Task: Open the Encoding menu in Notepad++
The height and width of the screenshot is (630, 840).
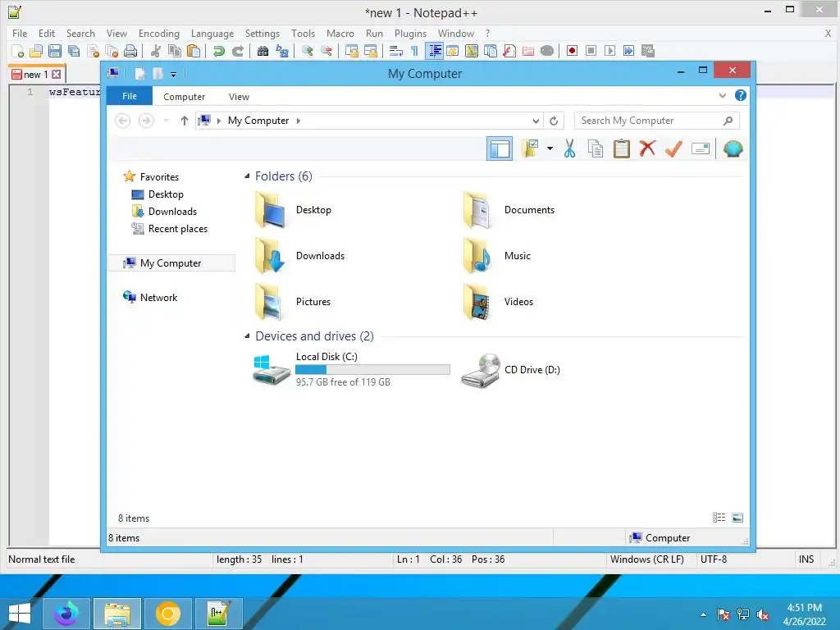Action: click(159, 33)
